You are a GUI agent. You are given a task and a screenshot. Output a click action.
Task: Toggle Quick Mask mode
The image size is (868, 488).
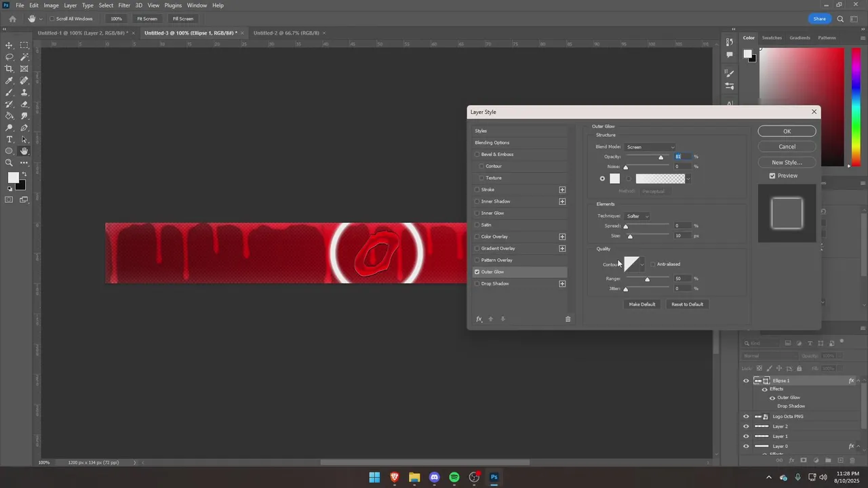point(9,199)
